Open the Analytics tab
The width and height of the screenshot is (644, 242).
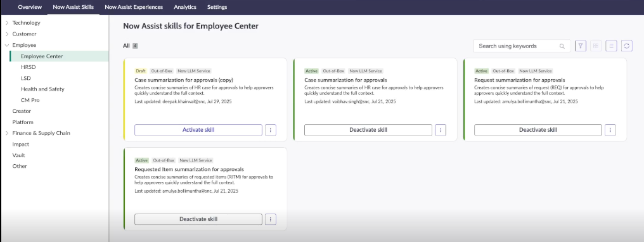point(185,7)
